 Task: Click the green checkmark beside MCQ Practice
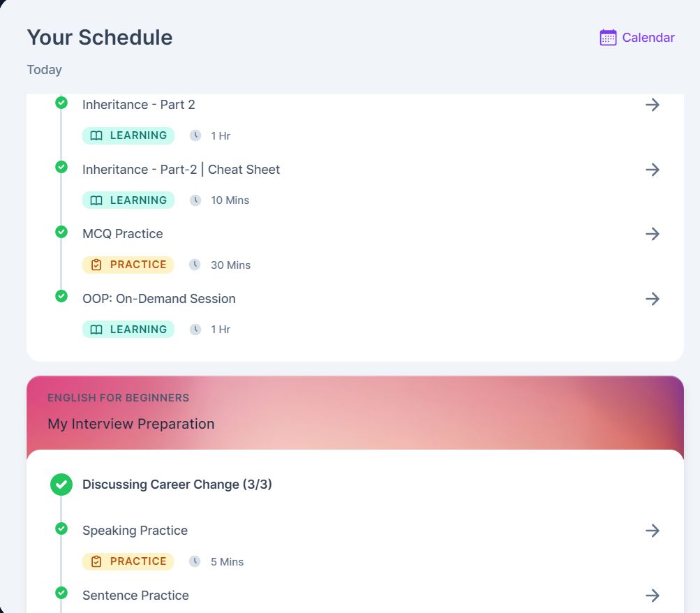(x=61, y=232)
